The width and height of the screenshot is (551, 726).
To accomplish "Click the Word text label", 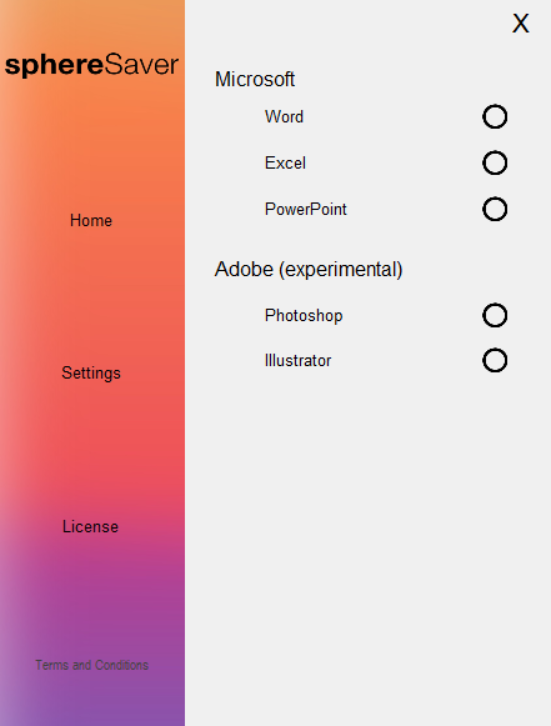I will click(284, 117).
